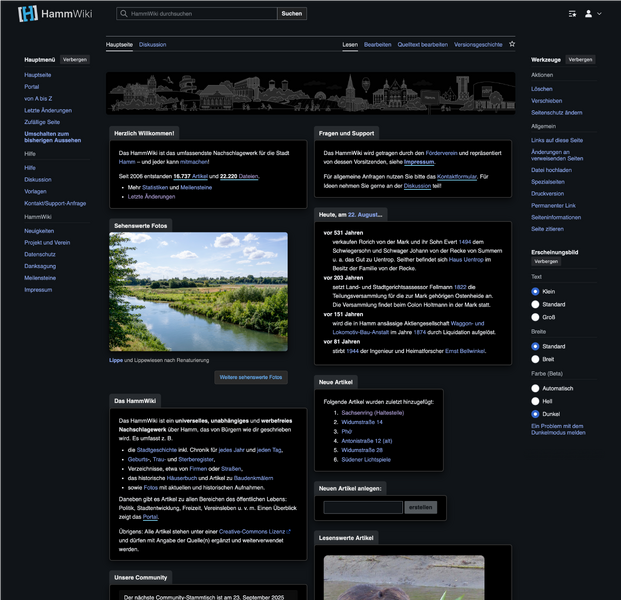Image resolution: width=621 pixels, height=600 pixels.
Task: Choose the Hell color theme
Action: [x=535, y=400]
